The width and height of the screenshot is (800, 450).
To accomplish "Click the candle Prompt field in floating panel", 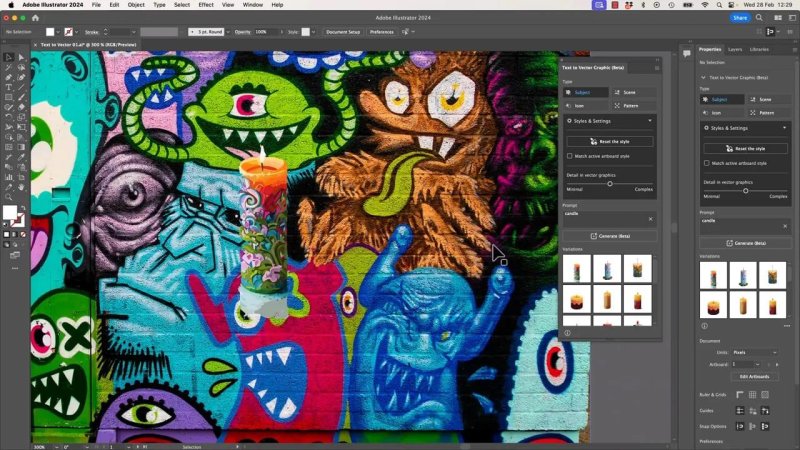I will coord(610,217).
